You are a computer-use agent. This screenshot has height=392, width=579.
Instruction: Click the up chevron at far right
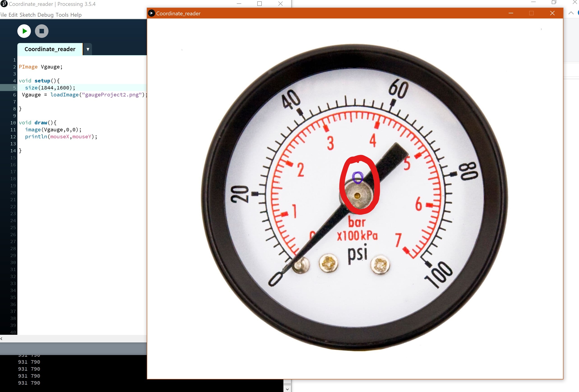[x=571, y=13]
